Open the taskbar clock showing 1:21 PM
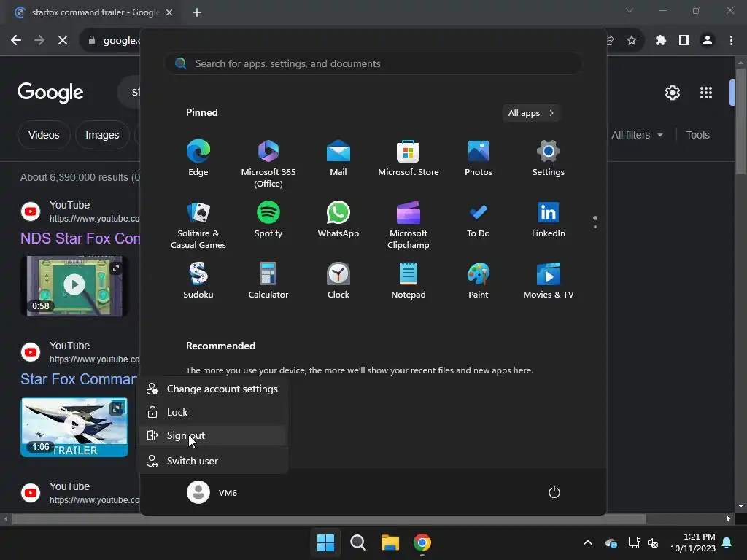The image size is (747, 560). tap(693, 542)
